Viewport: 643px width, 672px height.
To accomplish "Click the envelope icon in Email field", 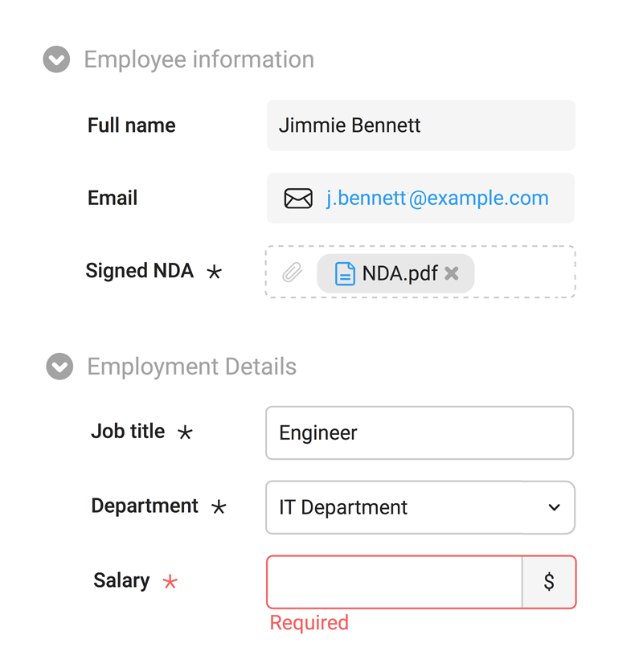I will (x=298, y=199).
